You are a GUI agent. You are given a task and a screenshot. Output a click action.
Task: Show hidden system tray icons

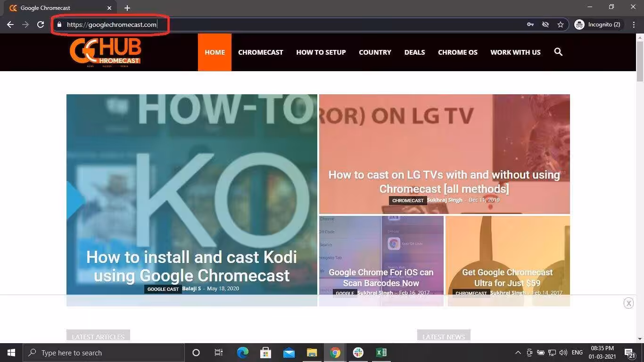518,353
